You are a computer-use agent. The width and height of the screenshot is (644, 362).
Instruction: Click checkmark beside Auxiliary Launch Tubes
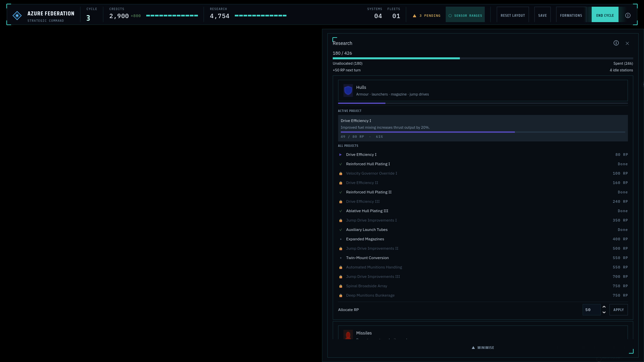pyautogui.click(x=341, y=230)
